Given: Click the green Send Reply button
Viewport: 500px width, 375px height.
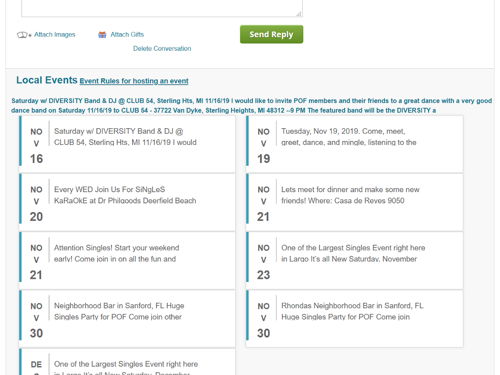Looking at the screenshot, I should 271,34.
